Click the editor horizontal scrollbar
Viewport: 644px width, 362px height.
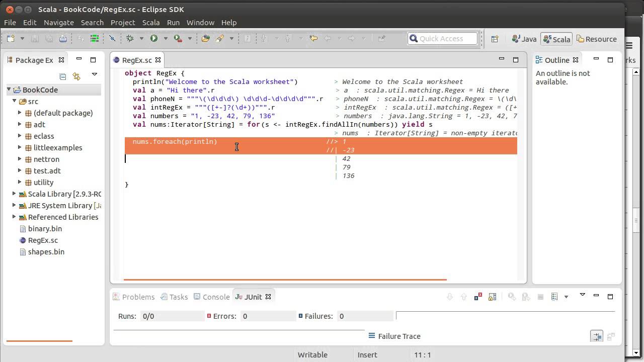(x=285, y=280)
